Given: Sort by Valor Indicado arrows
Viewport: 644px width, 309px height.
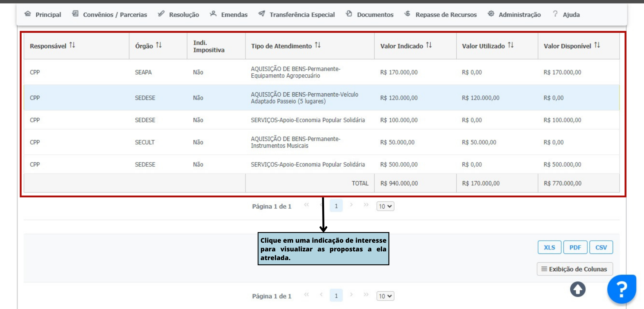Looking at the screenshot, I should [429, 45].
